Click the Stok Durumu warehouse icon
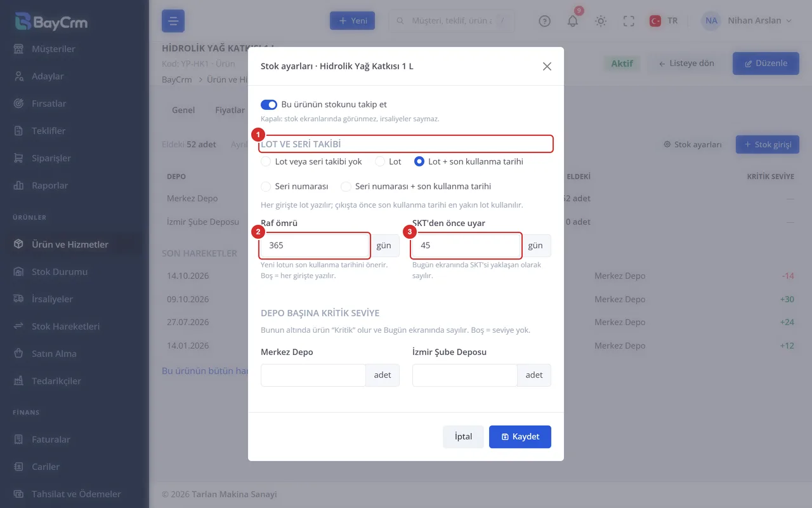 pyautogui.click(x=19, y=272)
